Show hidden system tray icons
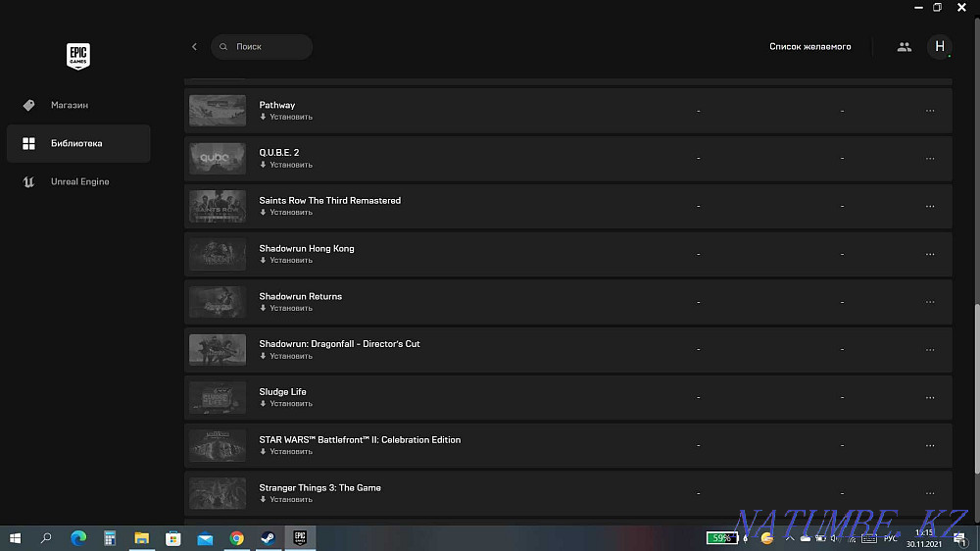 point(789,538)
